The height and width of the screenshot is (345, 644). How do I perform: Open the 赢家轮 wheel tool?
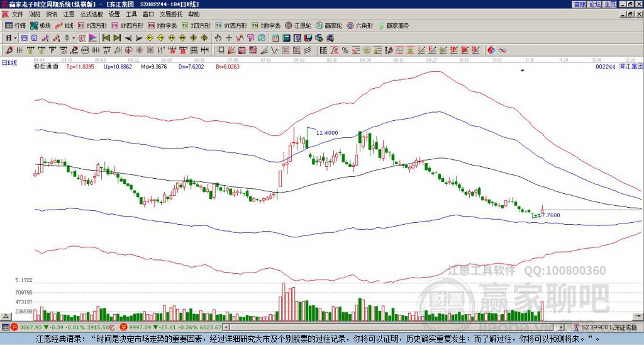(329, 25)
